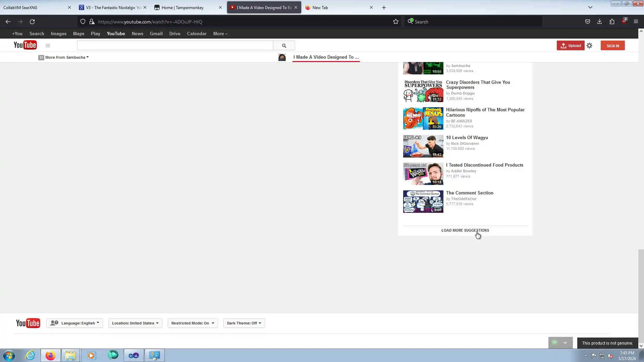Open the More menu in Google bar
Viewport: 644px width, 362px height.
pos(220,34)
